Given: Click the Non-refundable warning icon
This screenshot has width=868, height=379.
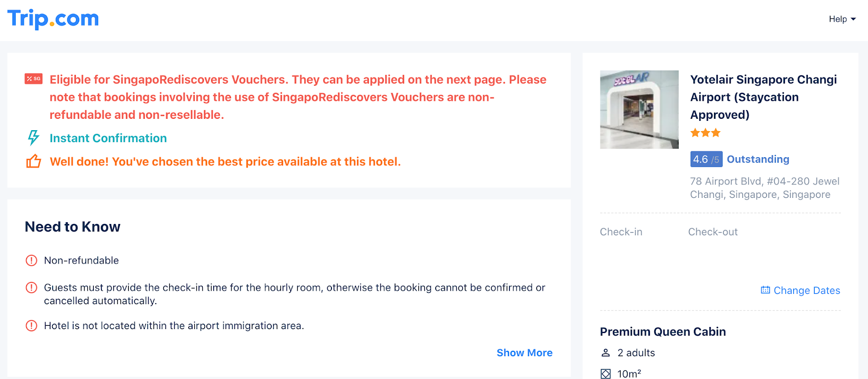Looking at the screenshot, I should [x=31, y=260].
